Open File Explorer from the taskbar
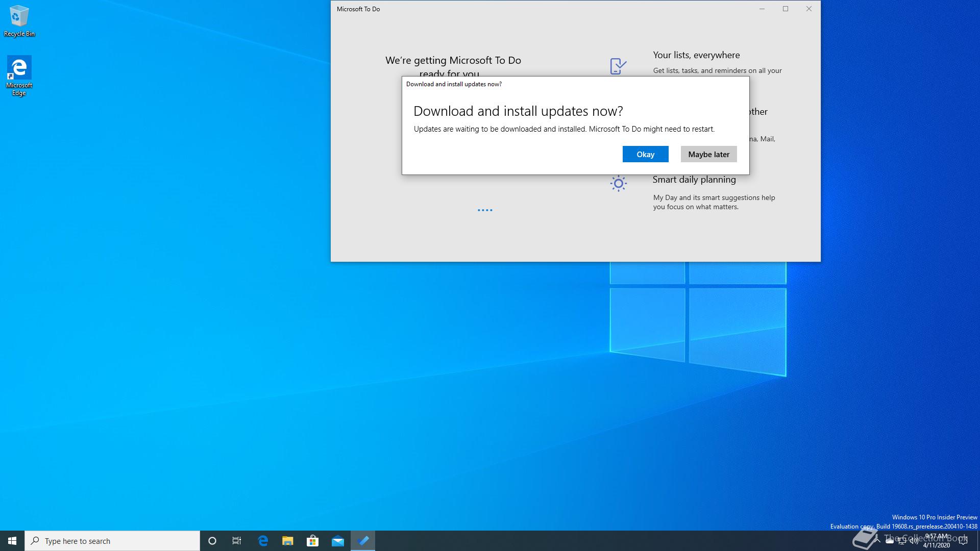 [288, 541]
